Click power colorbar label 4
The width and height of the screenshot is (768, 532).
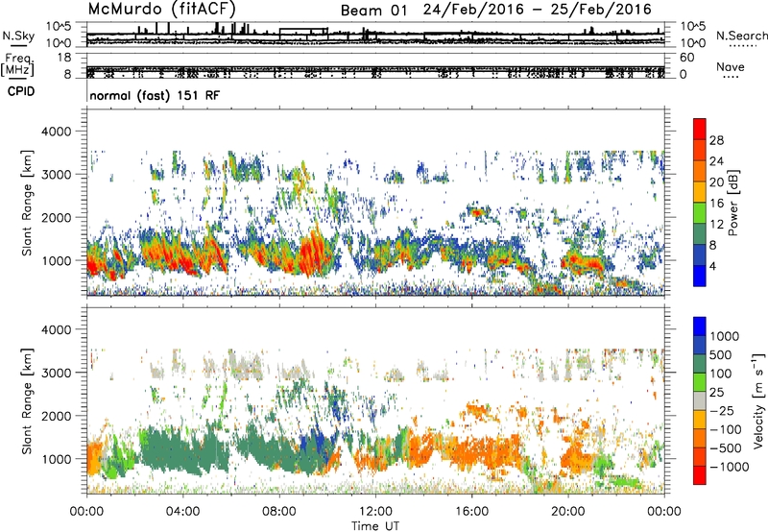click(x=712, y=266)
